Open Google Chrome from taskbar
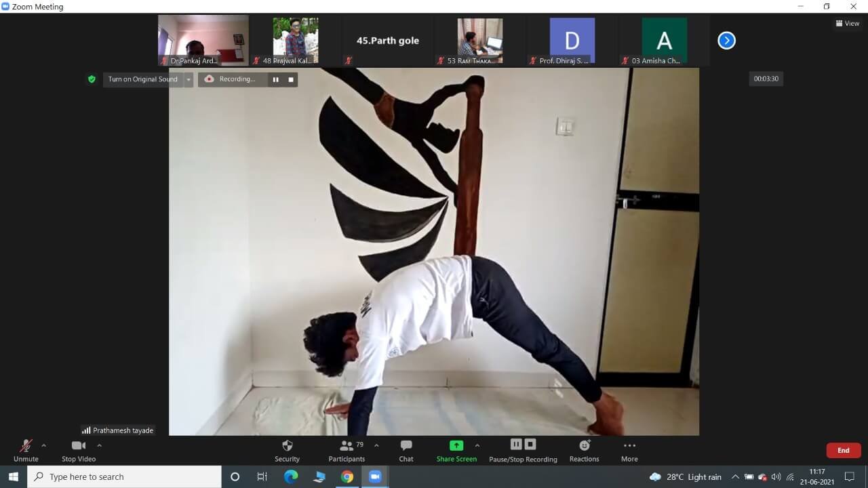This screenshot has height=488, width=868. (x=347, y=476)
